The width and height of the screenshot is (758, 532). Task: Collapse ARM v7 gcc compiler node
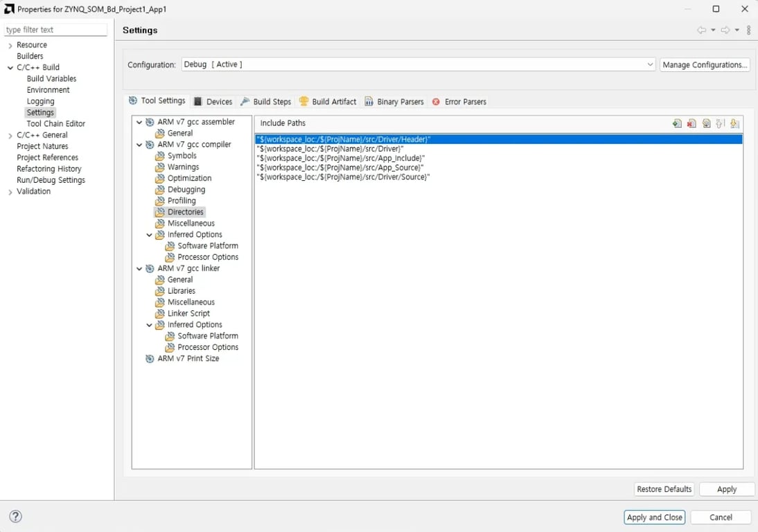pyautogui.click(x=139, y=145)
